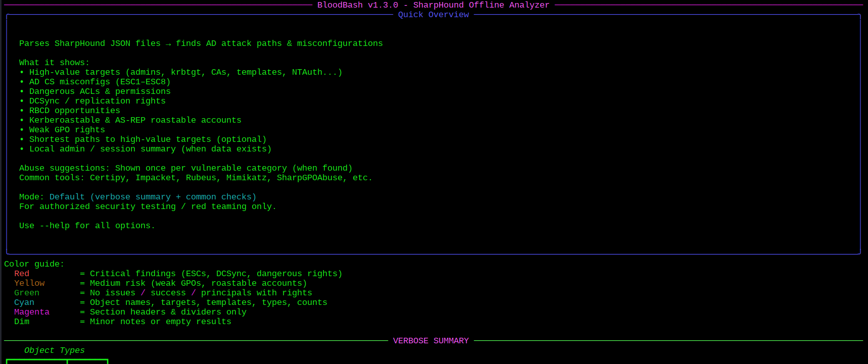Select the 'Common tools: Certipy, Impacket' line
Screen dimensions: 868x364
(196, 178)
